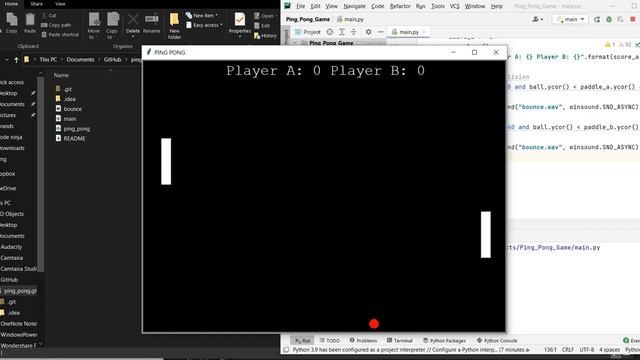Viewport: 640px width, 360px height.
Task: Click the Project panel select opened file icon
Action: tap(330, 32)
